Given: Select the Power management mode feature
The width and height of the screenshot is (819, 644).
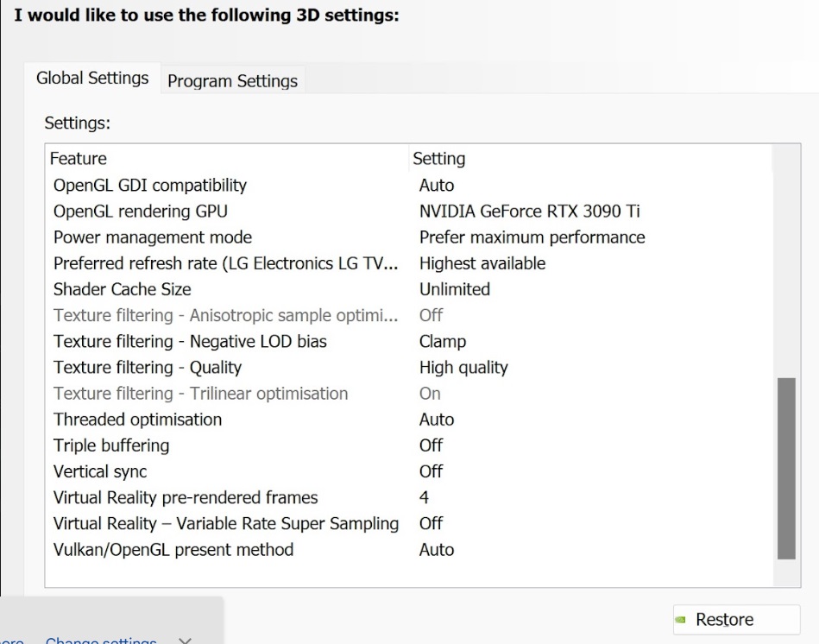Looking at the screenshot, I should coord(153,237).
